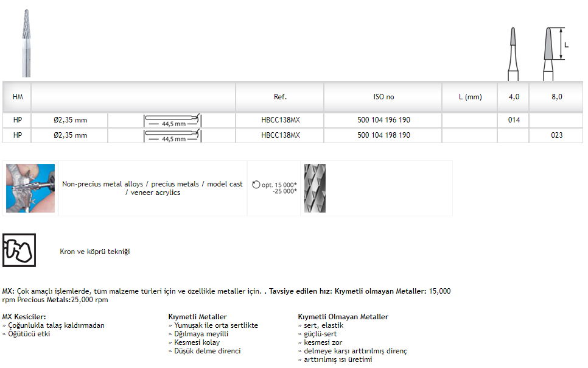
Task: Select the first HBCC138MX reference
Action: (280, 120)
